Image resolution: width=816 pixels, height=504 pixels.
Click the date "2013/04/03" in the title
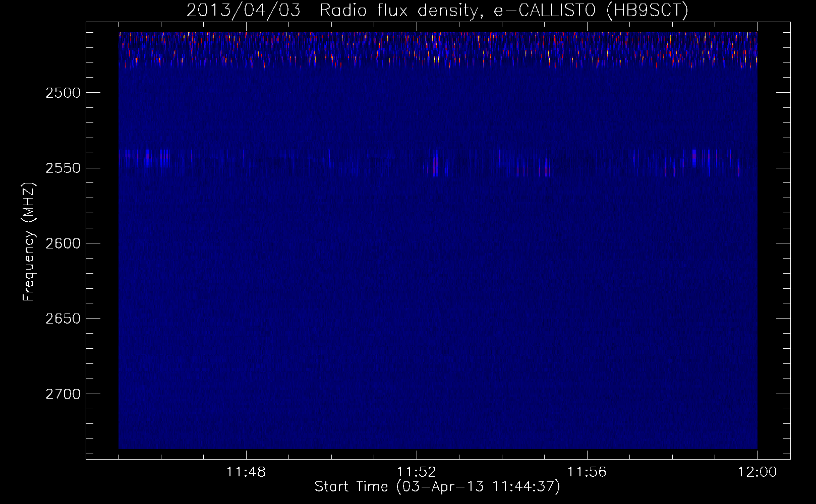pos(244,10)
